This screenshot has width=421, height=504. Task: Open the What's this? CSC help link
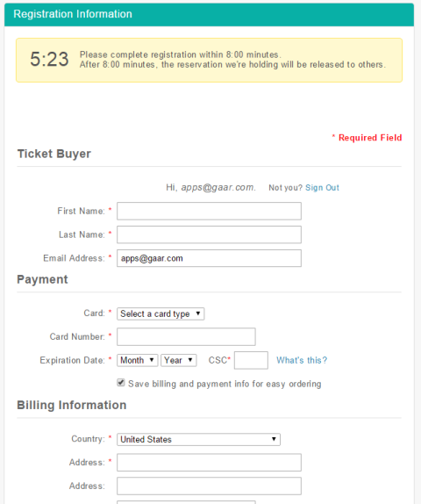(x=302, y=360)
